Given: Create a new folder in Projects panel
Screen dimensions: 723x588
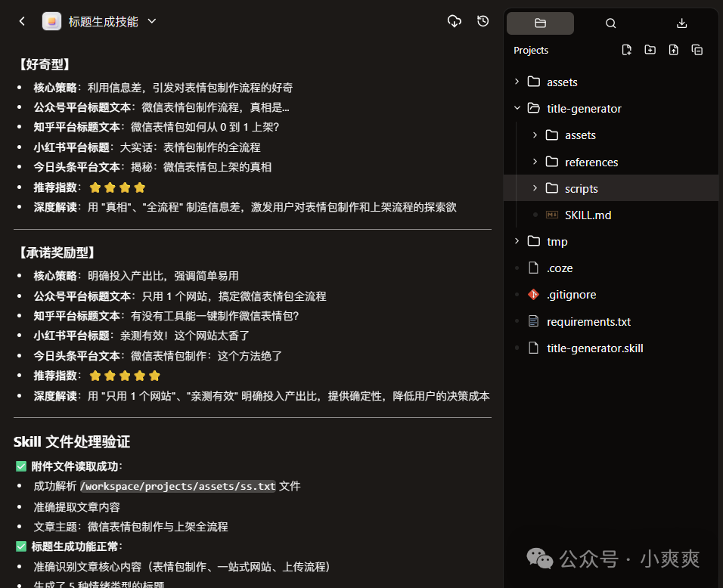Looking at the screenshot, I should [x=650, y=49].
